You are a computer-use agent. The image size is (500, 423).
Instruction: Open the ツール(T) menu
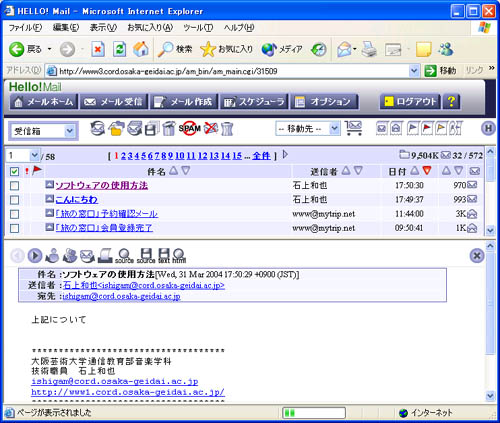click(x=198, y=28)
